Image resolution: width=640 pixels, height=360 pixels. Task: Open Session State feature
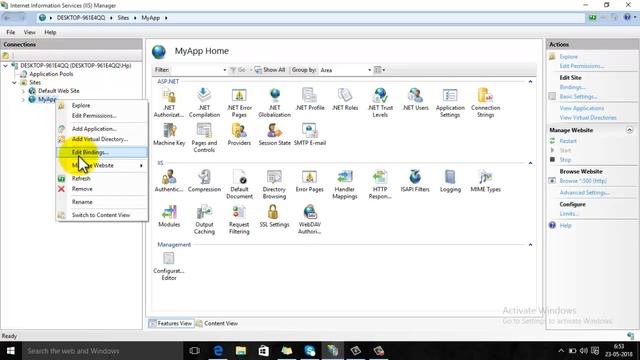(x=274, y=134)
